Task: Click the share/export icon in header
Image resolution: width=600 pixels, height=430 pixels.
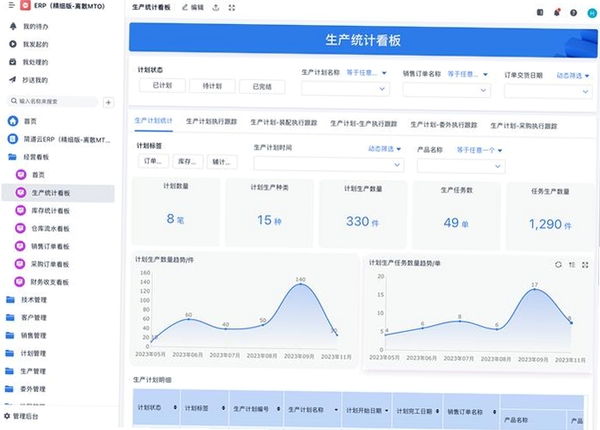Action: (216, 8)
